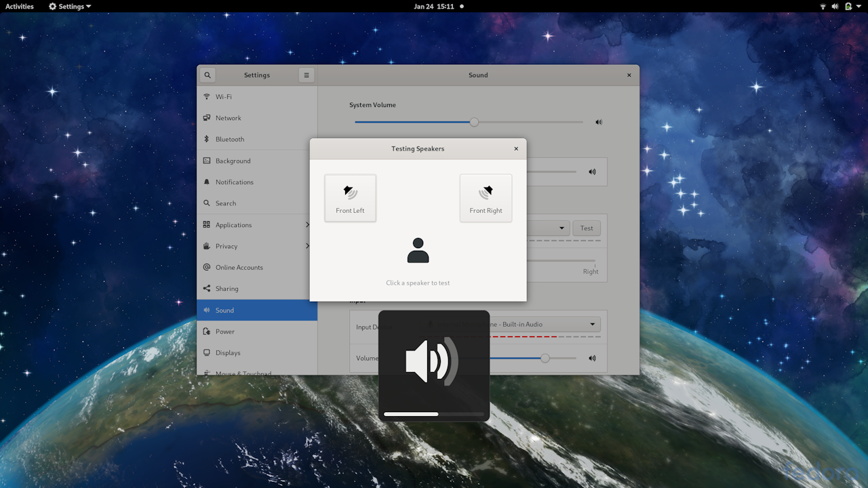Open the output device dropdown arrow
This screenshot has width=868, height=488.
click(562, 228)
